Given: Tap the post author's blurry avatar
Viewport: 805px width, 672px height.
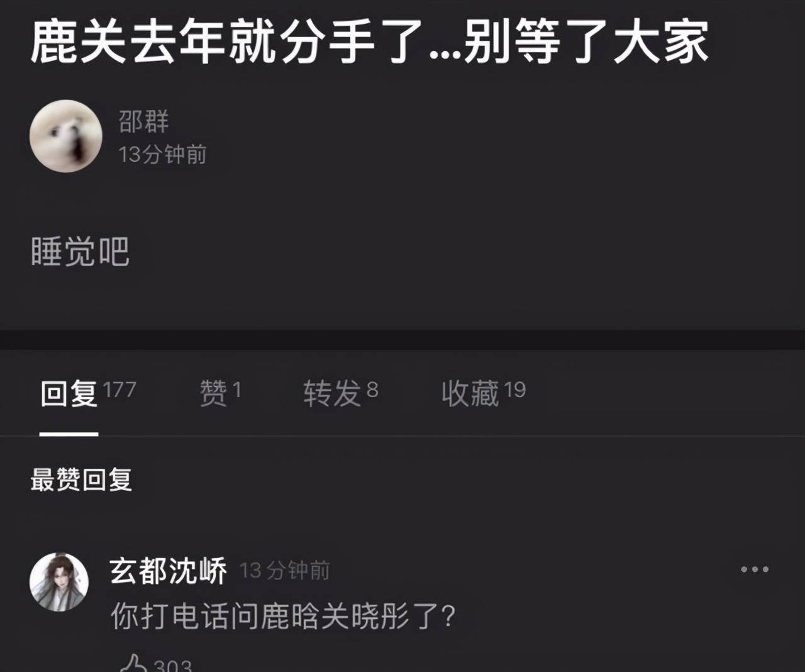Looking at the screenshot, I should tap(66, 136).
